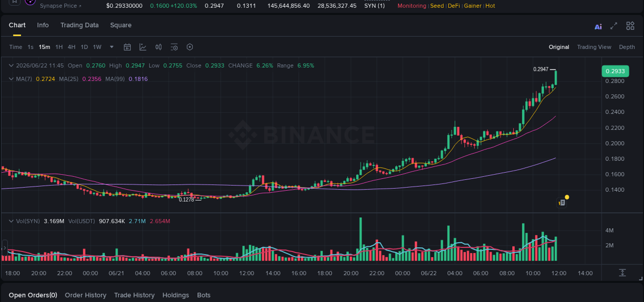The image size is (644, 302).
Task: Click the CHANGE 6.26% value
Action: click(265, 65)
